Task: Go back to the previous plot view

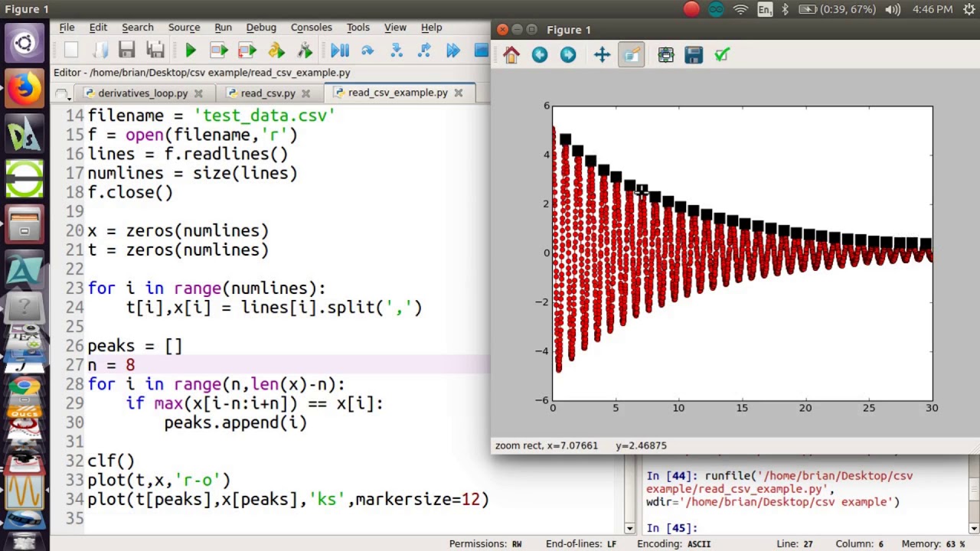Action: (540, 54)
